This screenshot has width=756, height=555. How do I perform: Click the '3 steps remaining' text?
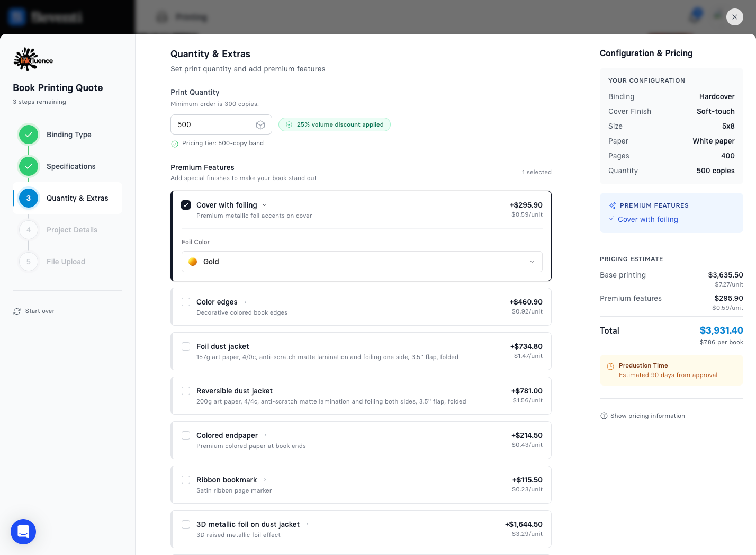point(39,102)
